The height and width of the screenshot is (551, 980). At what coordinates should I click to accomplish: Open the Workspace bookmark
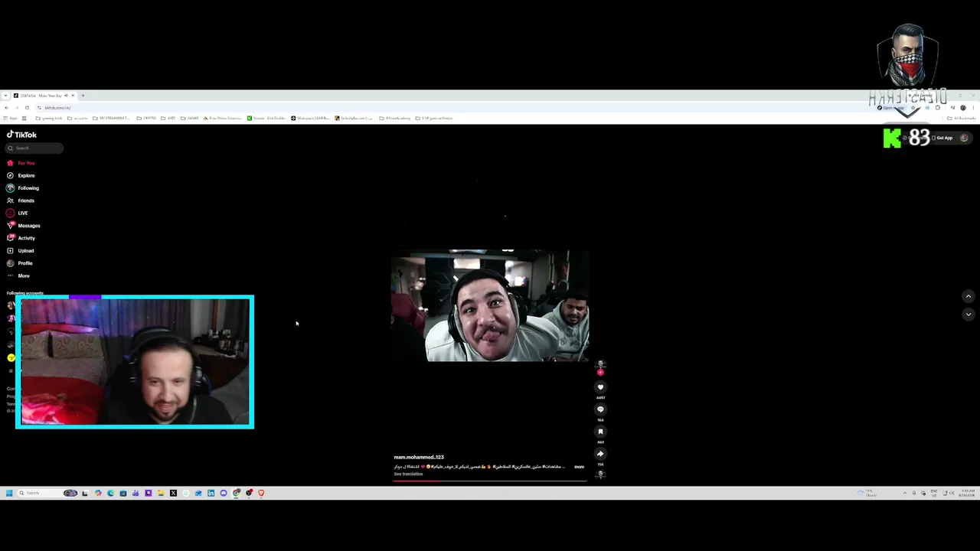pos(310,119)
